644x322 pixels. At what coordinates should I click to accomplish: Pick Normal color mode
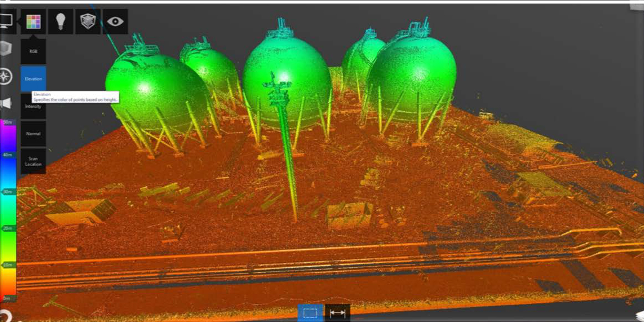(x=33, y=134)
